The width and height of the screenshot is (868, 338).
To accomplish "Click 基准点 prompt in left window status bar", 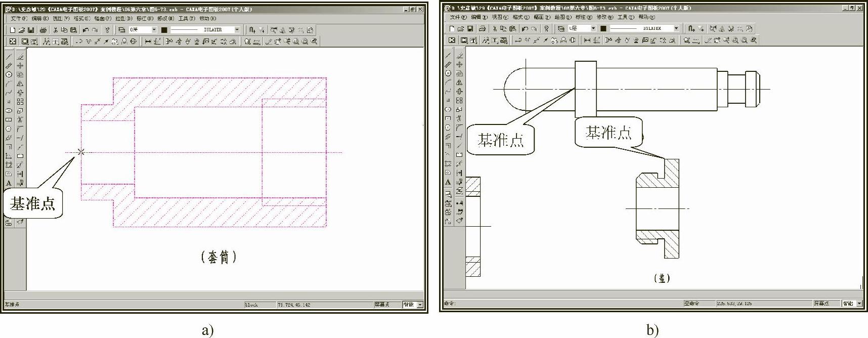I will point(12,305).
